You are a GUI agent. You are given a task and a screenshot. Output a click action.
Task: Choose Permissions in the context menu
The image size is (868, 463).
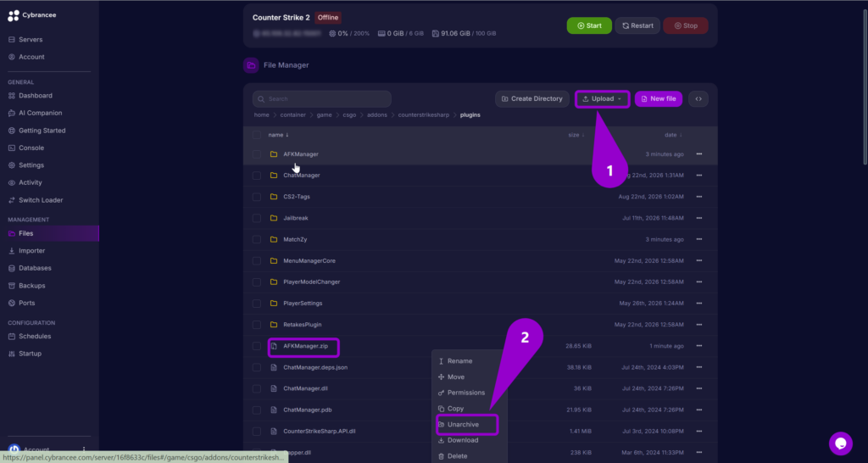pyautogui.click(x=461, y=393)
